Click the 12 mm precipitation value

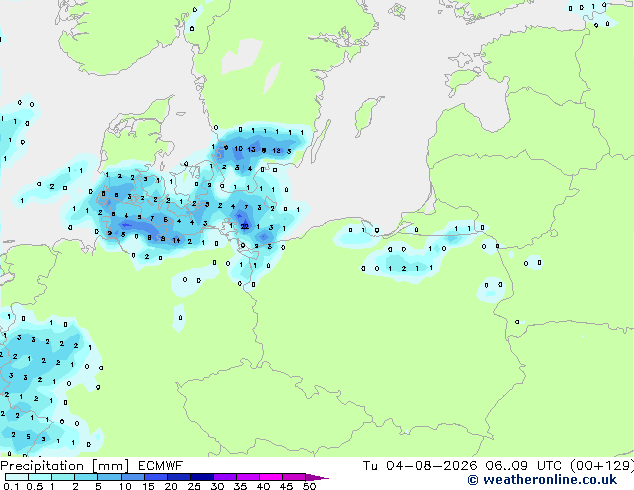coord(277,150)
